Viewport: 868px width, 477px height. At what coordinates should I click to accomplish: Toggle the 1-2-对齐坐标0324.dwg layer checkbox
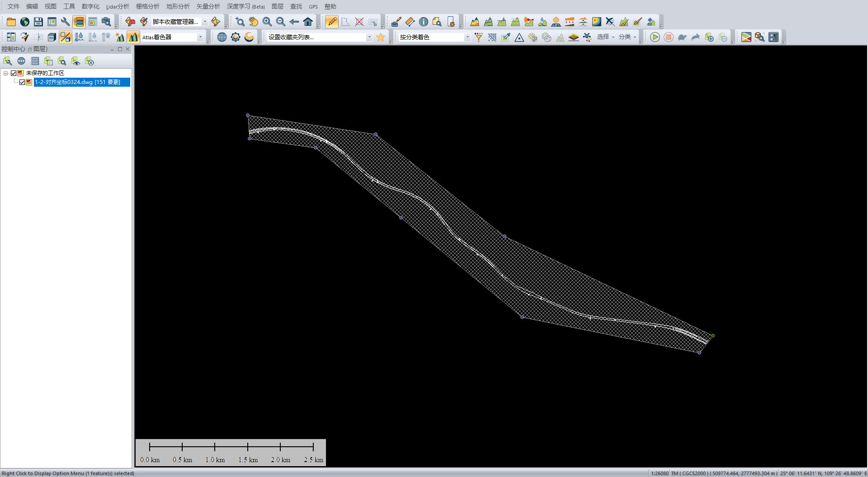click(x=22, y=82)
